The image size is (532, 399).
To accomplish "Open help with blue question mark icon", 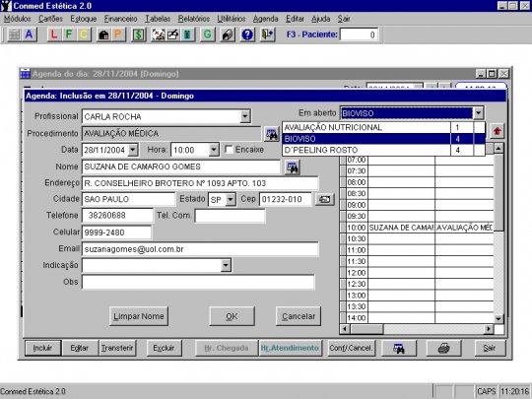I will 247,34.
